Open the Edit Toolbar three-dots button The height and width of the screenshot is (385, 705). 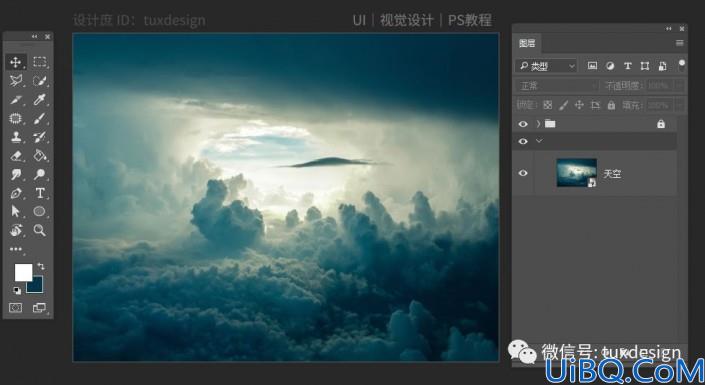[16, 249]
